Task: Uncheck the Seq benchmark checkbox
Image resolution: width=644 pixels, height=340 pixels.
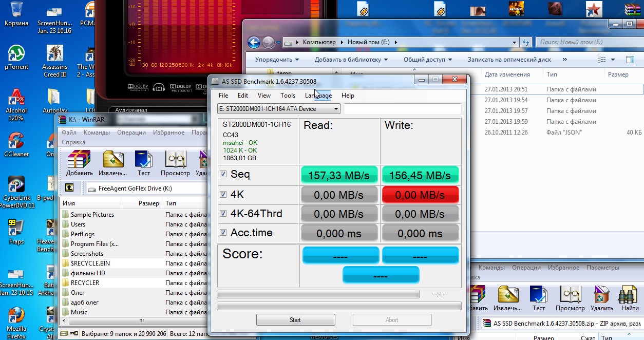Action: (x=223, y=174)
